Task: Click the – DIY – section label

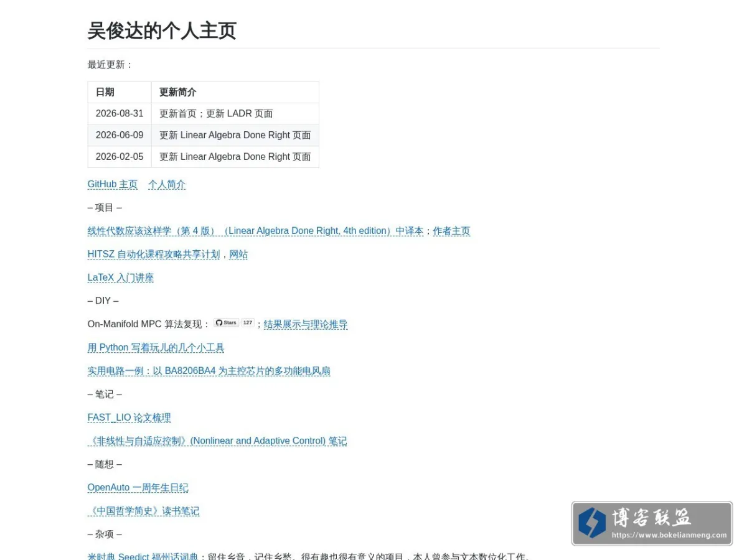Action: pos(103,301)
